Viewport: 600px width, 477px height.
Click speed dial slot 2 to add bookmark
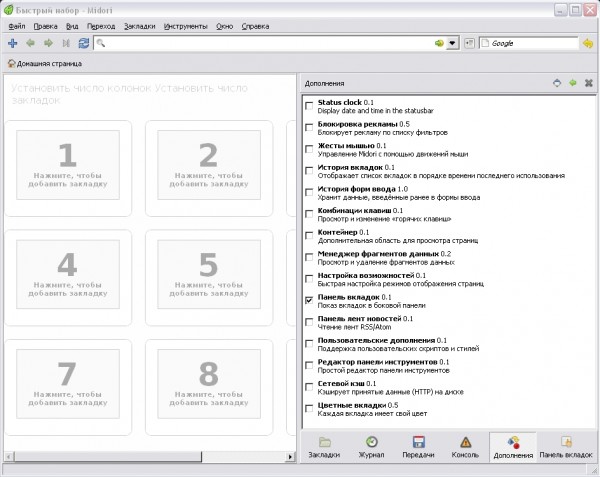coord(209,165)
